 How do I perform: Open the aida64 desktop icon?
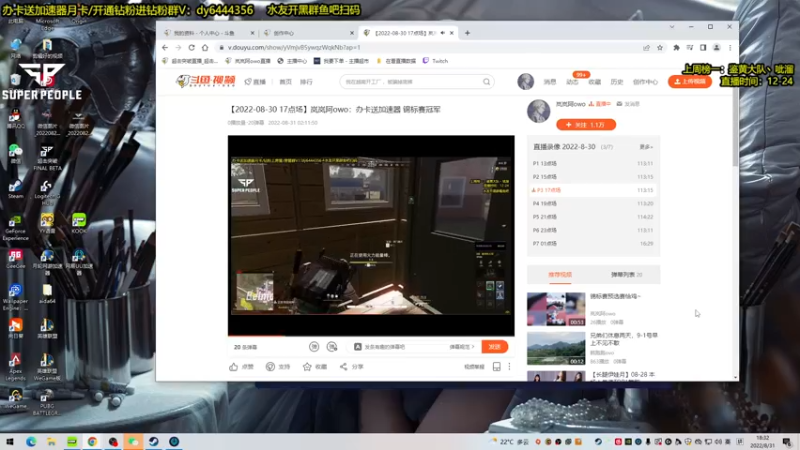47,294
